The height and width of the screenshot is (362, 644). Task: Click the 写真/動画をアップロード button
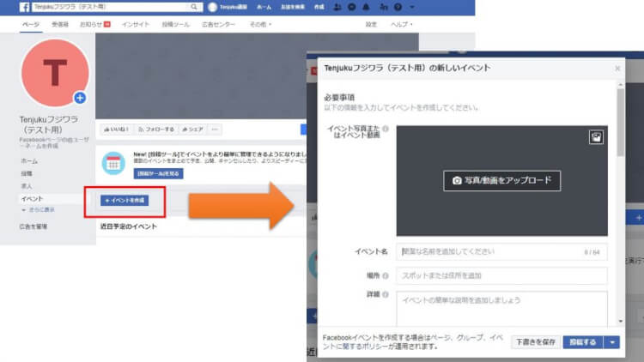[x=502, y=181]
